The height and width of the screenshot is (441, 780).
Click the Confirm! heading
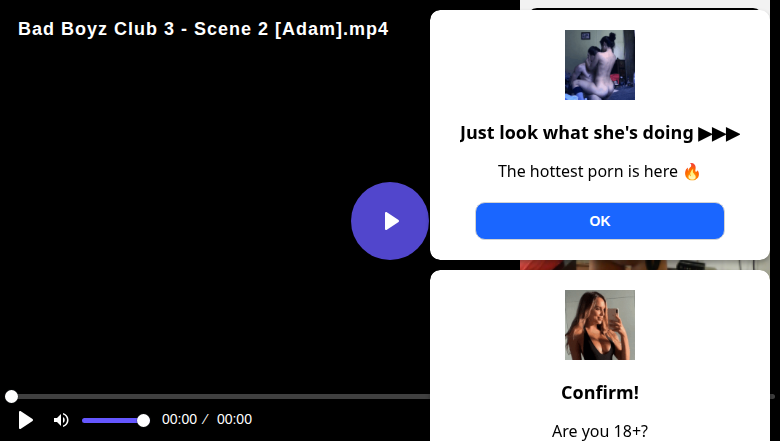(600, 392)
